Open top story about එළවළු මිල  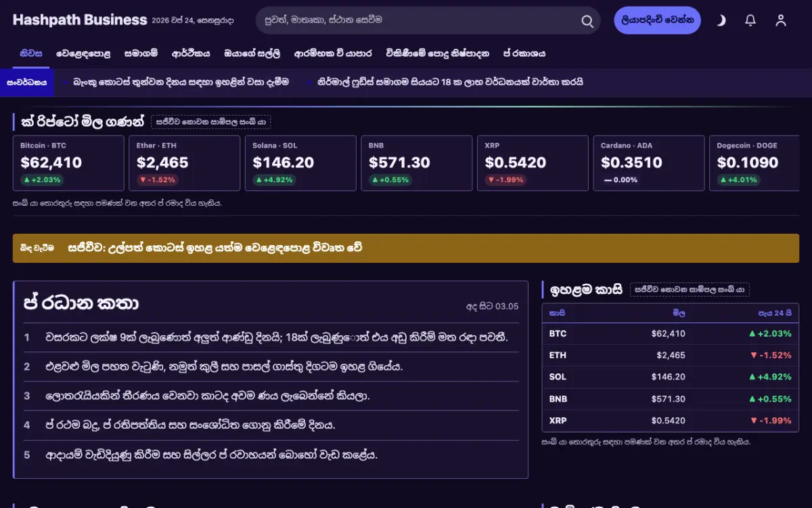click(x=223, y=366)
